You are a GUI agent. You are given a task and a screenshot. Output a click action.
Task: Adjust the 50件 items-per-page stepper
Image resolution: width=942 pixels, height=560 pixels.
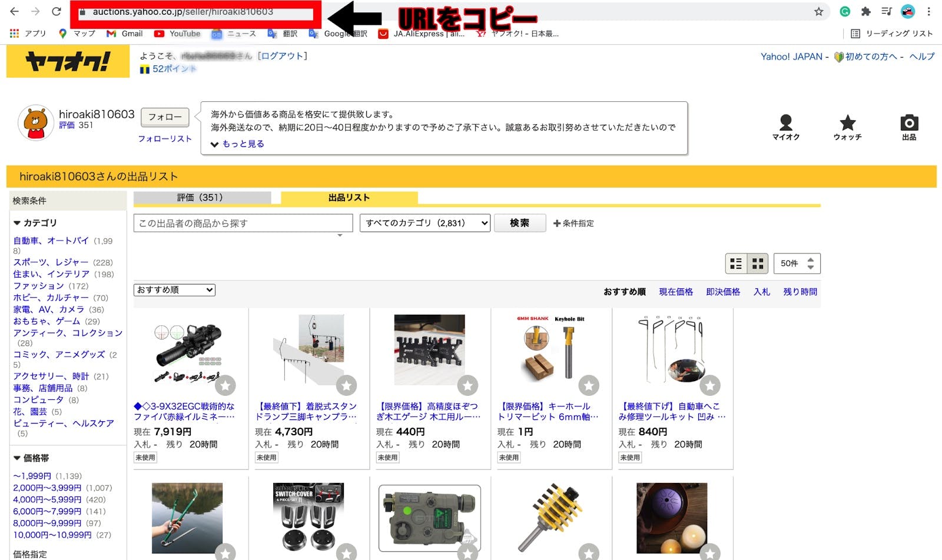[810, 264]
